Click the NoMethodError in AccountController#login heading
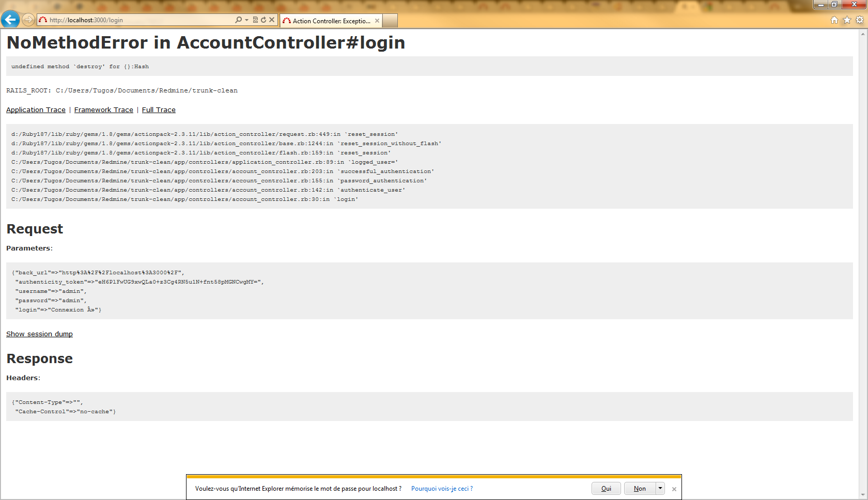The width and height of the screenshot is (868, 500). point(206,42)
